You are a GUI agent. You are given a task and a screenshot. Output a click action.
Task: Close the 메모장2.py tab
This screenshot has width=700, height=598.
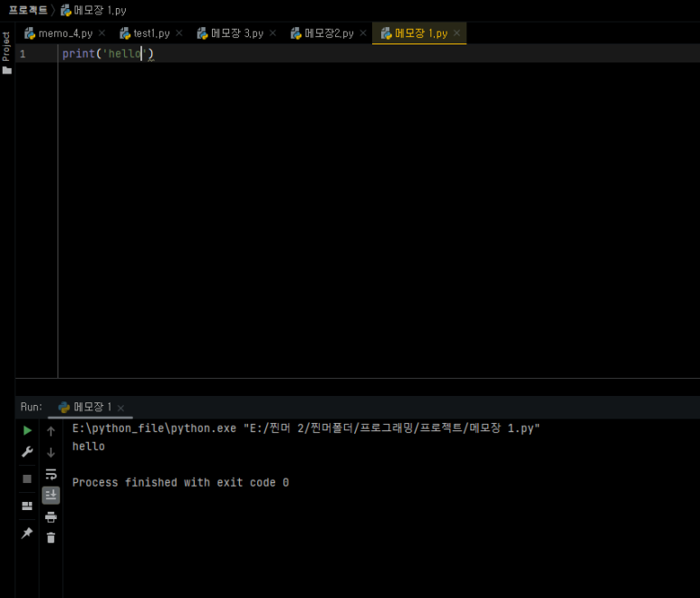coord(363,33)
